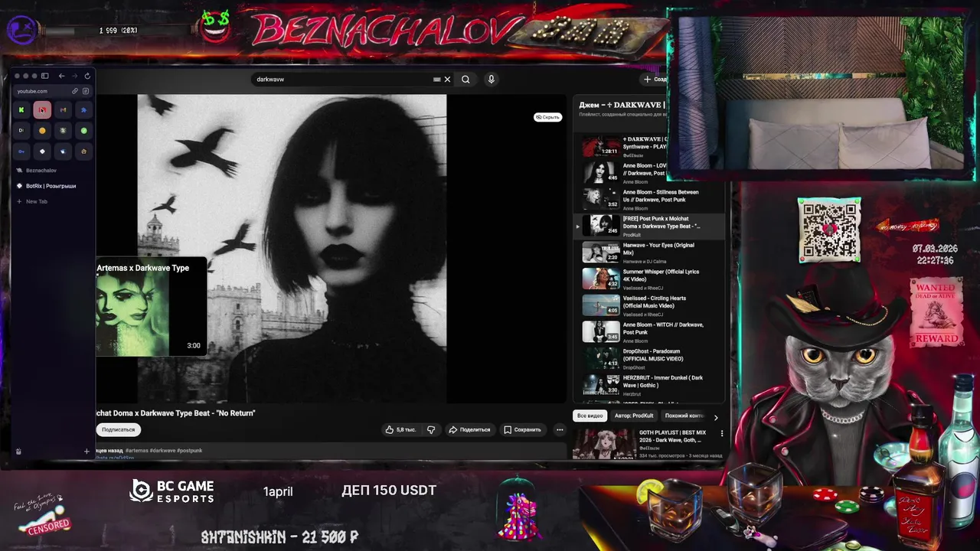
Task: Click the Поделиться share button
Action: coord(469,430)
